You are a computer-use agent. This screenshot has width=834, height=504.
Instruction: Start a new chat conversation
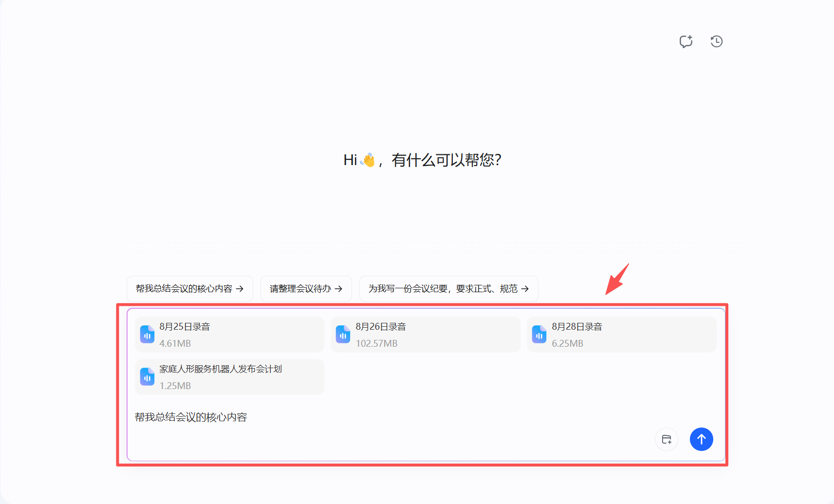[686, 41]
